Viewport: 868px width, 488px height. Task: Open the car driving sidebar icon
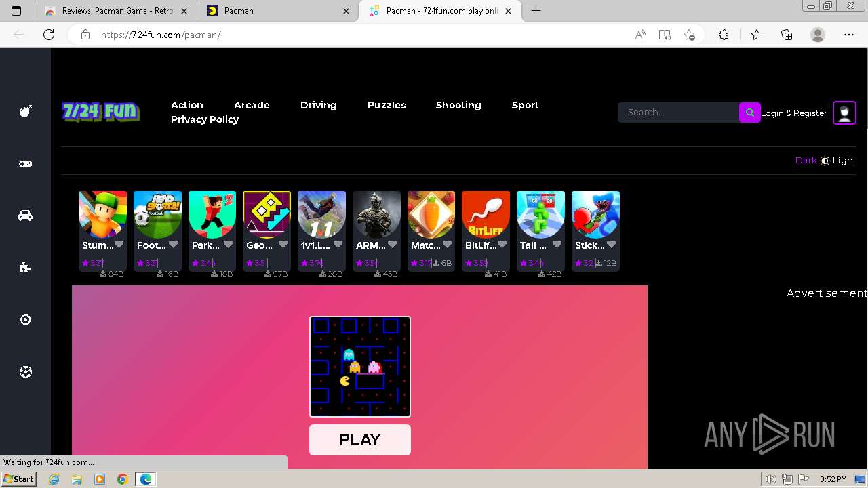pyautogui.click(x=25, y=216)
